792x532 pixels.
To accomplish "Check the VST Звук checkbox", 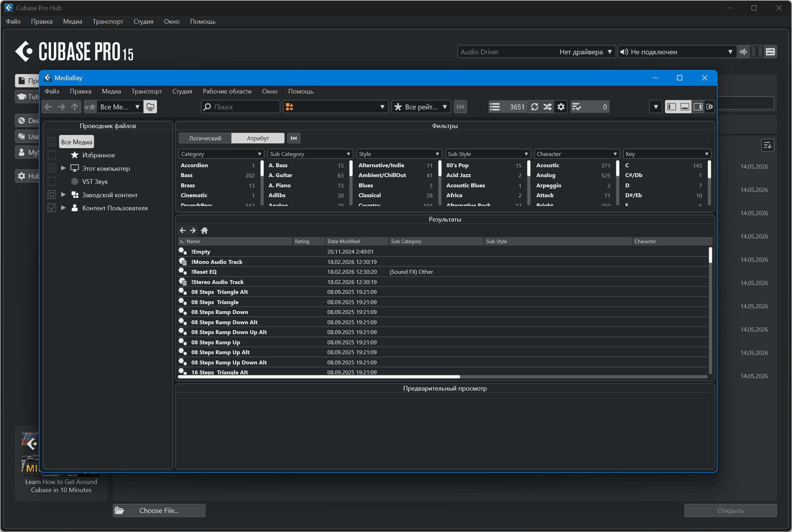I will [52, 181].
